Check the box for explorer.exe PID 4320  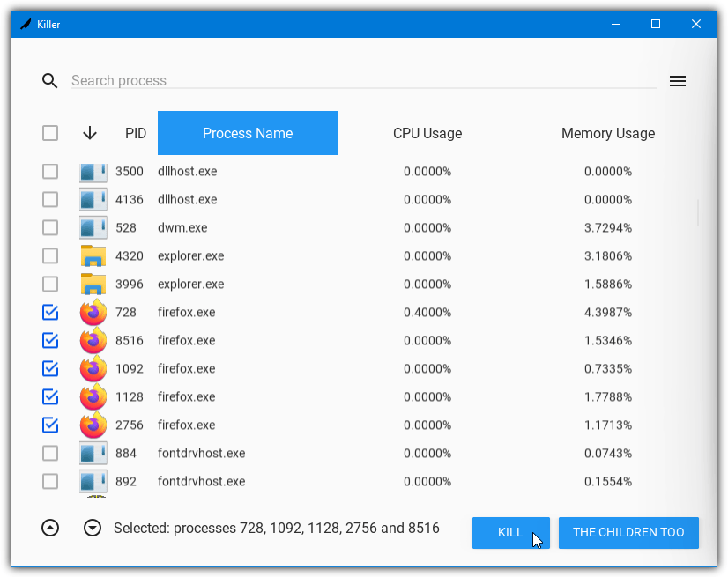click(x=50, y=255)
